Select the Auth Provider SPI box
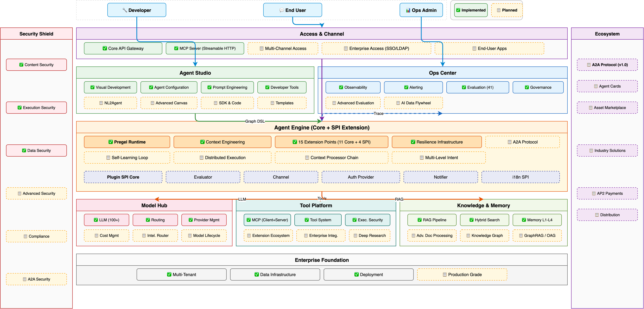 (x=361, y=177)
